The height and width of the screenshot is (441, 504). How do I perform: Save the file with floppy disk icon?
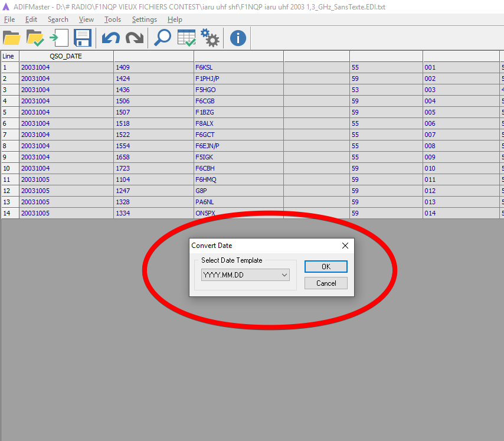point(83,38)
